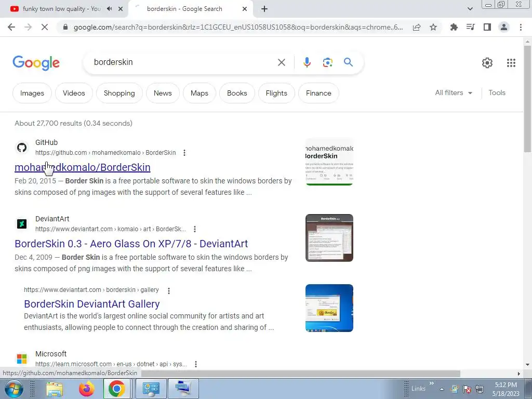Viewport: 532px width, 399px height.
Task: Open mohamedkomalo/BorderSkin link
Action: coord(83,167)
